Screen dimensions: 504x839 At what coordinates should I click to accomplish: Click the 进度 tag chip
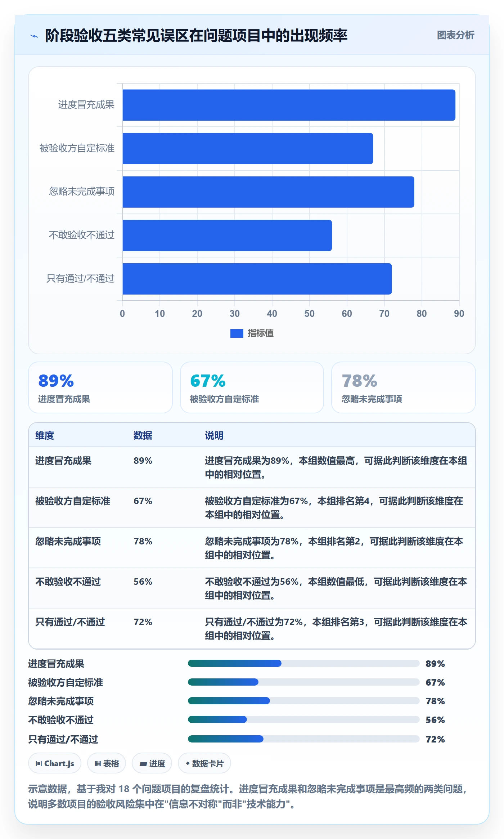click(x=152, y=763)
